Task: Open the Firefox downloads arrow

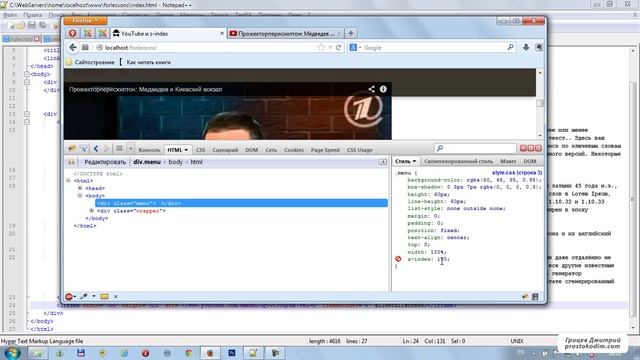Action: [x=526, y=48]
